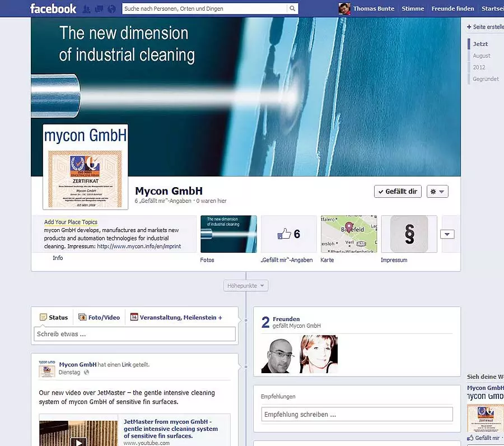Select the Foto/Video composer tab

coord(99,317)
